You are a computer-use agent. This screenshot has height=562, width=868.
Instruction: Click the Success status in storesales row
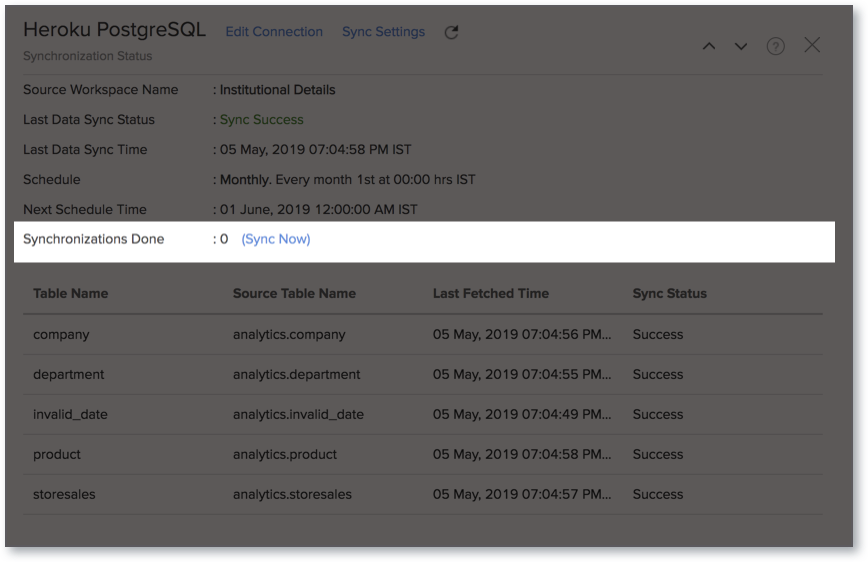pos(658,494)
